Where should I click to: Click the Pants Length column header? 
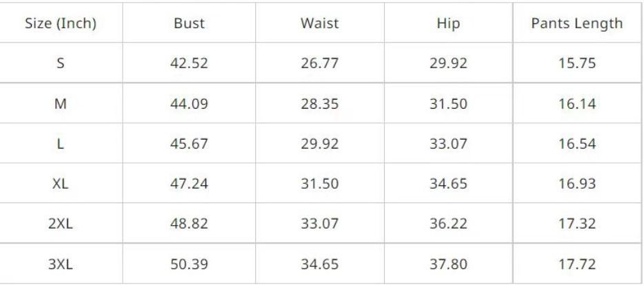576,23
